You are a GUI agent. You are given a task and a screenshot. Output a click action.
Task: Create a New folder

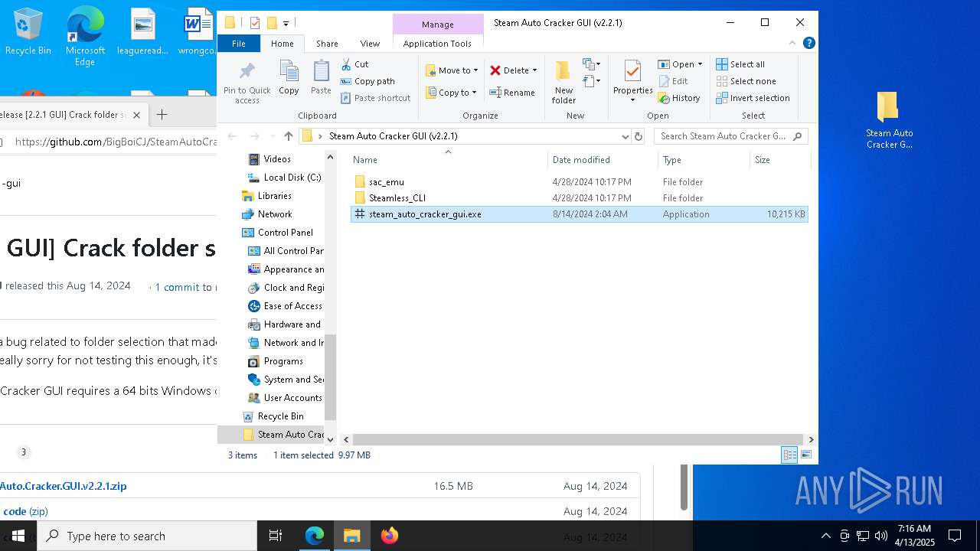coord(563,83)
